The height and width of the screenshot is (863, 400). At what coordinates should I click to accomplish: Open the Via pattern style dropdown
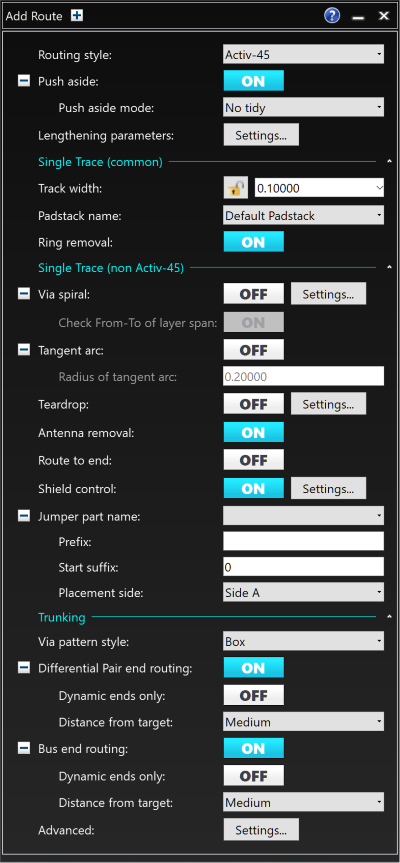point(303,642)
